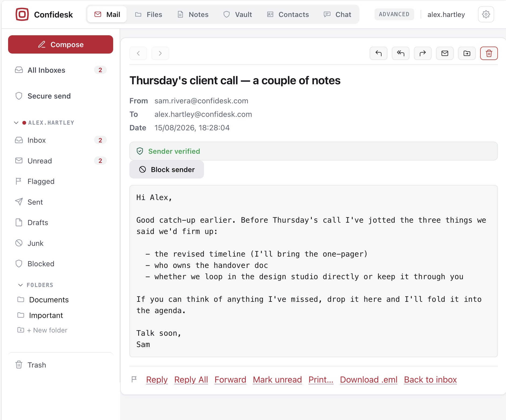
Task: Click the ADVANCED mode badge
Action: pos(394,14)
